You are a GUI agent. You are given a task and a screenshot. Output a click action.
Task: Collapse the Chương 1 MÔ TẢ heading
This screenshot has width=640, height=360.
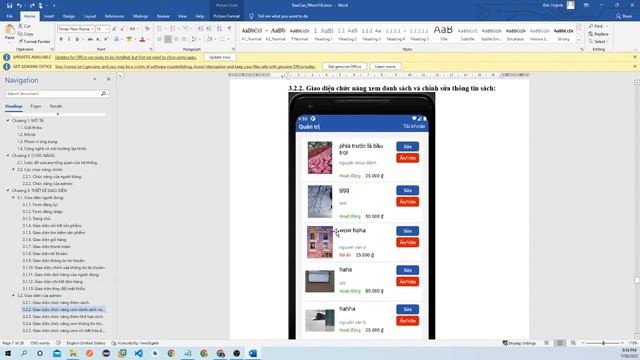[x=8, y=120]
